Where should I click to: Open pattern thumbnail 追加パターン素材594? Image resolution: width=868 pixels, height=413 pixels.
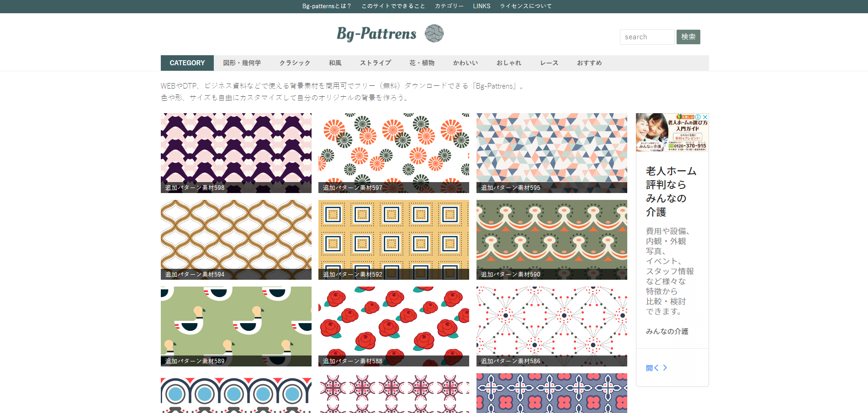coord(236,240)
